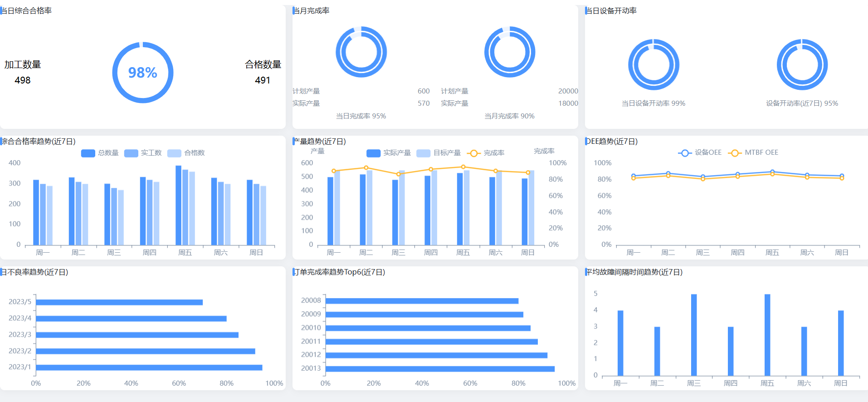This screenshot has height=402, width=868.
Task: Click 周五 bar in 平均故障间隔时间 chart
Action: pyautogui.click(x=767, y=335)
